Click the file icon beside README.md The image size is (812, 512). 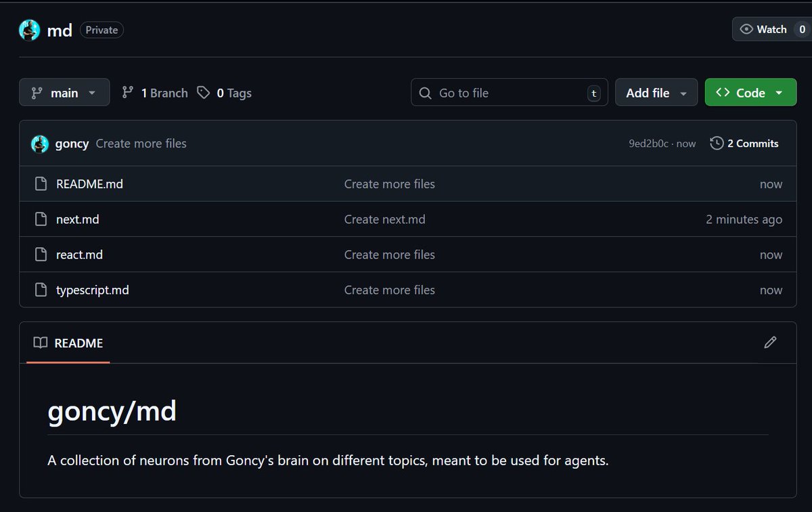point(41,184)
